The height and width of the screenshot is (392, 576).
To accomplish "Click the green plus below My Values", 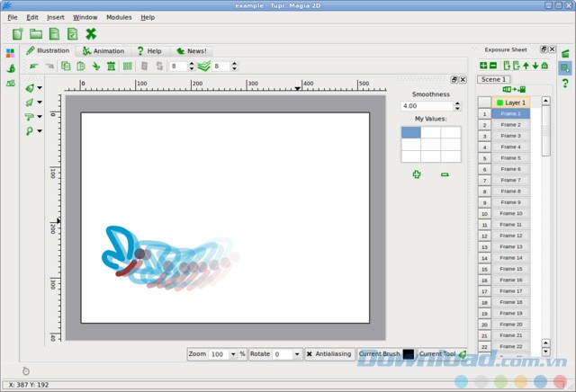I will tap(416, 174).
